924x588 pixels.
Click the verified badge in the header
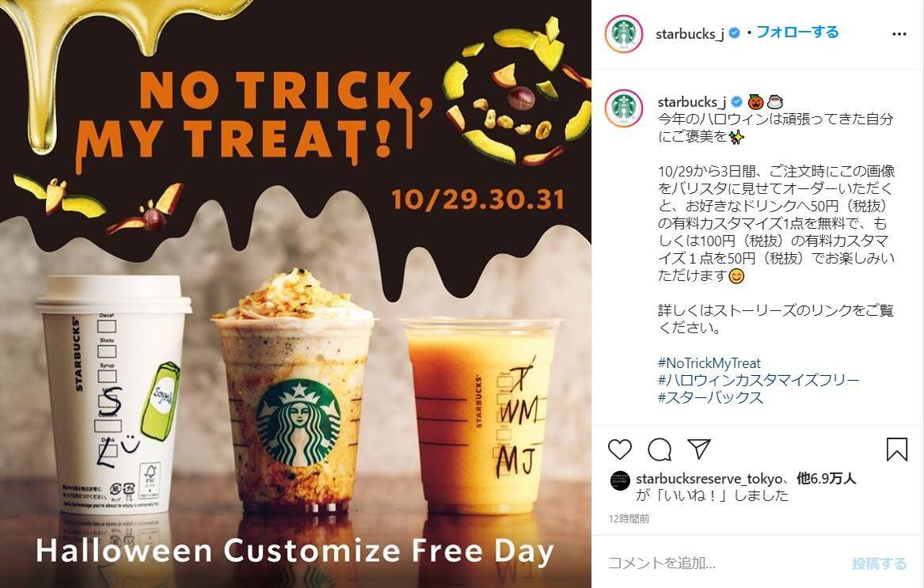pos(734,33)
